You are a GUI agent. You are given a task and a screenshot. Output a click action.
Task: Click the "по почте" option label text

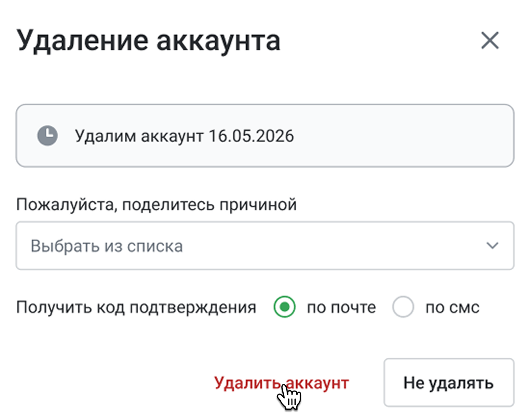[341, 307]
